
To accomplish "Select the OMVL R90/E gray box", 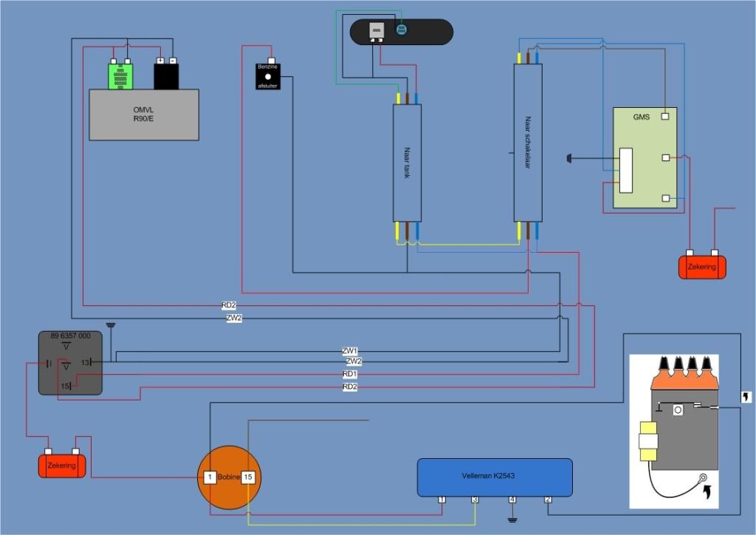I will click(144, 115).
